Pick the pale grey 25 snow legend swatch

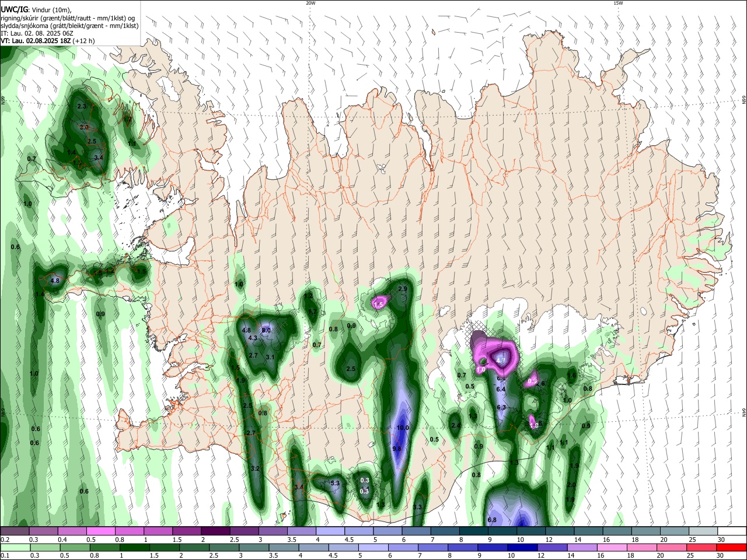coord(703,531)
